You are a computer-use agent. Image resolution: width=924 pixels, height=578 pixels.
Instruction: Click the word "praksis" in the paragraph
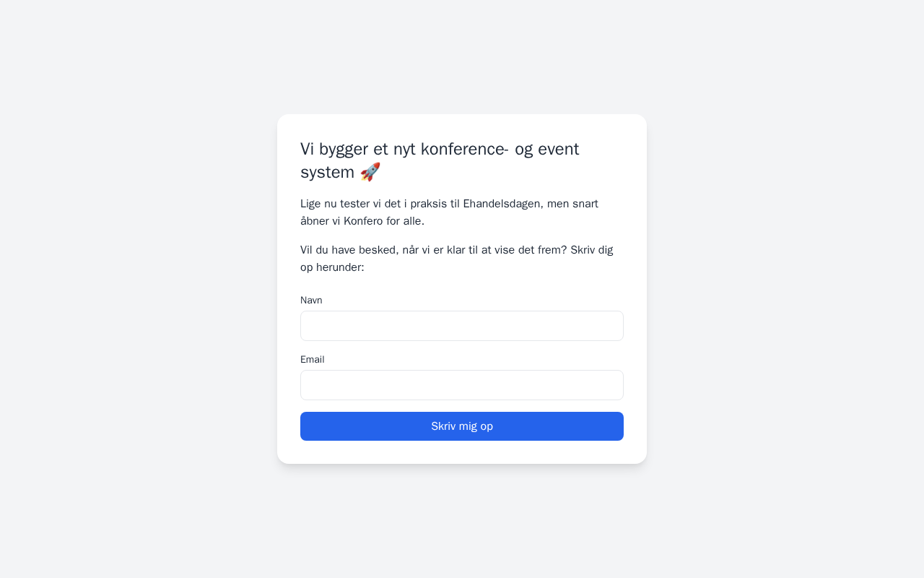(429, 204)
